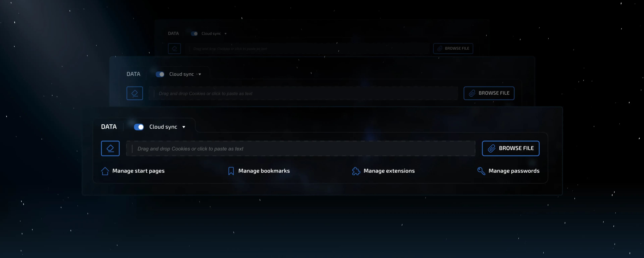The image size is (644, 258).
Task: Click the front Cookies drag and drop field
Action: [x=300, y=148]
